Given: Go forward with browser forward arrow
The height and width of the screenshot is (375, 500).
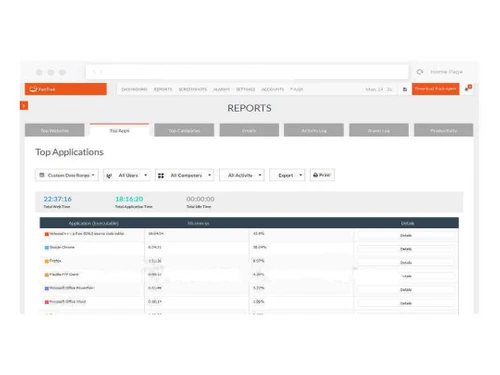Looking at the screenshot, I should coord(101,72).
